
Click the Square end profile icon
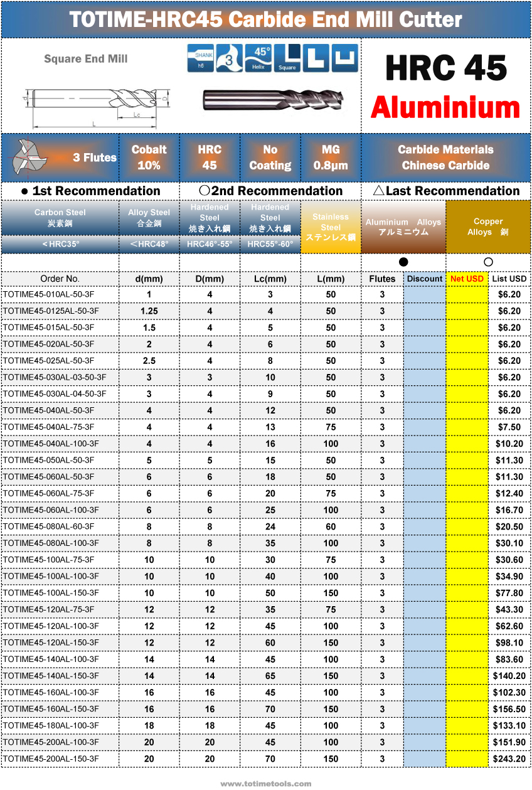(x=287, y=58)
